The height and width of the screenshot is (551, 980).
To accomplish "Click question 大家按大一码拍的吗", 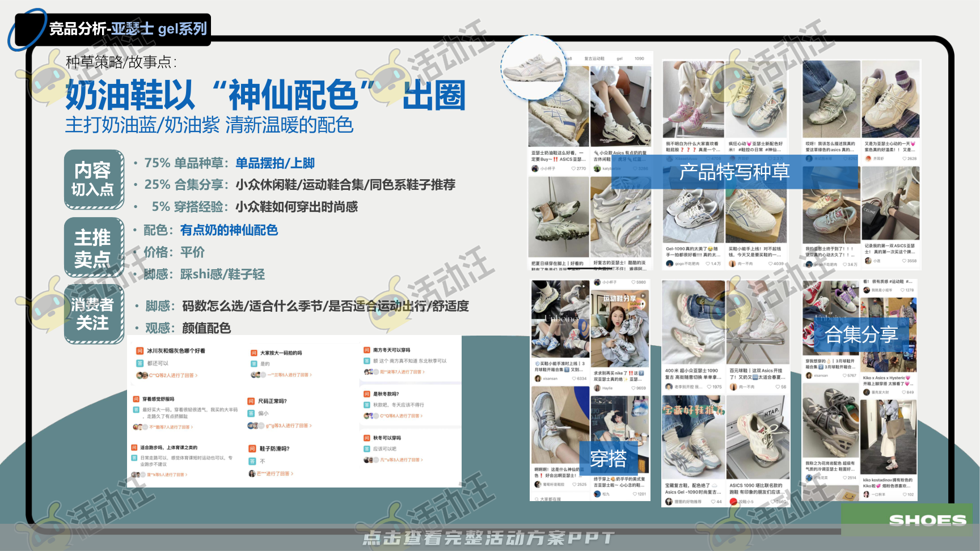I will (x=281, y=353).
